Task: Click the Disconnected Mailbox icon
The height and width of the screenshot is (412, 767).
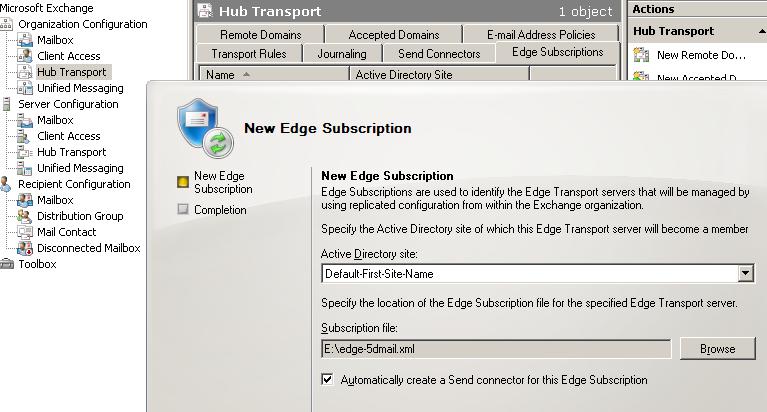Action: [x=26, y=248]
